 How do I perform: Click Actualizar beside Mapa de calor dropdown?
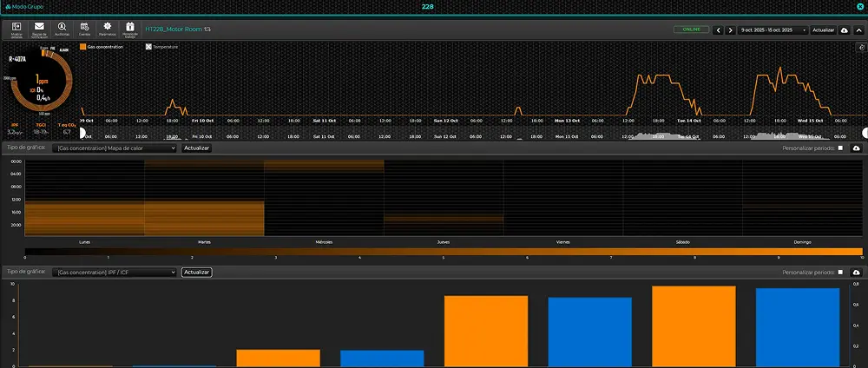click(196, 148)
